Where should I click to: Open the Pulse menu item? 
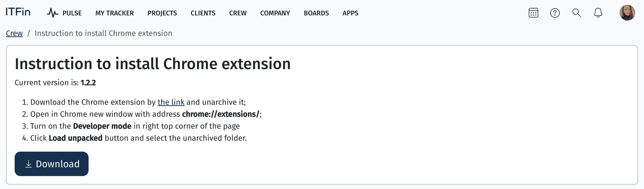click(x=72, y=13)
